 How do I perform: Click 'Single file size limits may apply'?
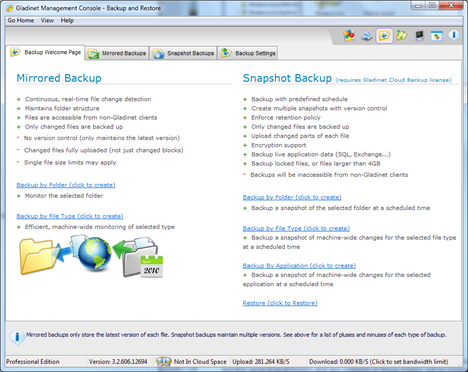70,162
